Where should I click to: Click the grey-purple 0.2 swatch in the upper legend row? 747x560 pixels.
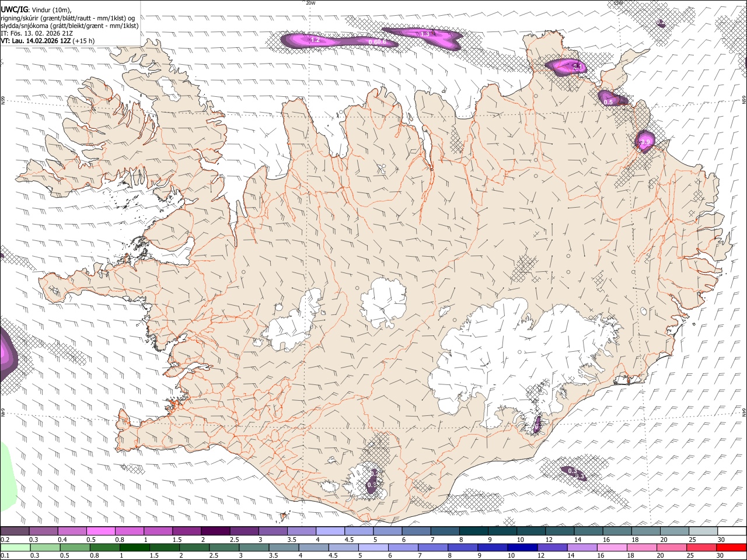pos(15,531)
